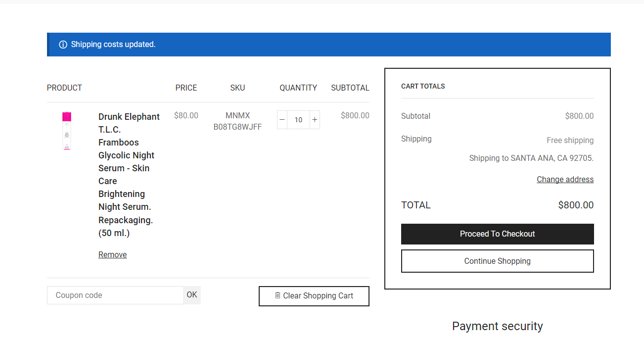Image resolution: width=644 pixels, height=341 pixels.
Task: Click the CART TOTALS heading
Action: point(423,86)
